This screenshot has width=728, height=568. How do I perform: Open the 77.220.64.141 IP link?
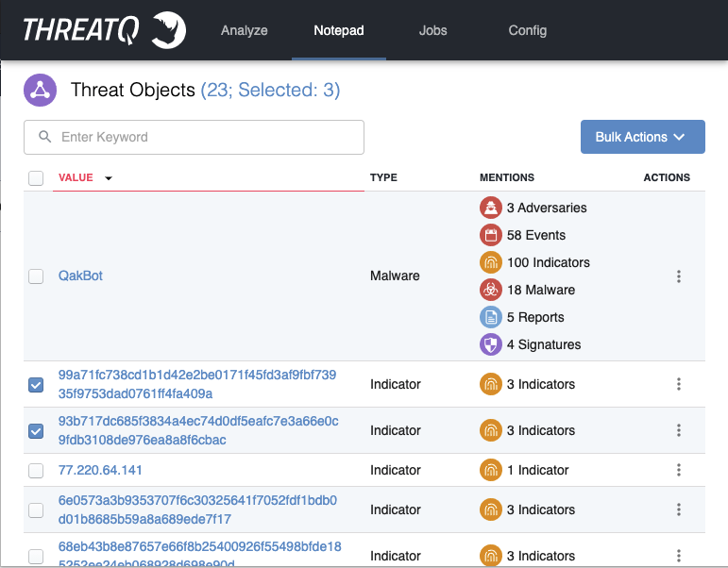[100, 470]
